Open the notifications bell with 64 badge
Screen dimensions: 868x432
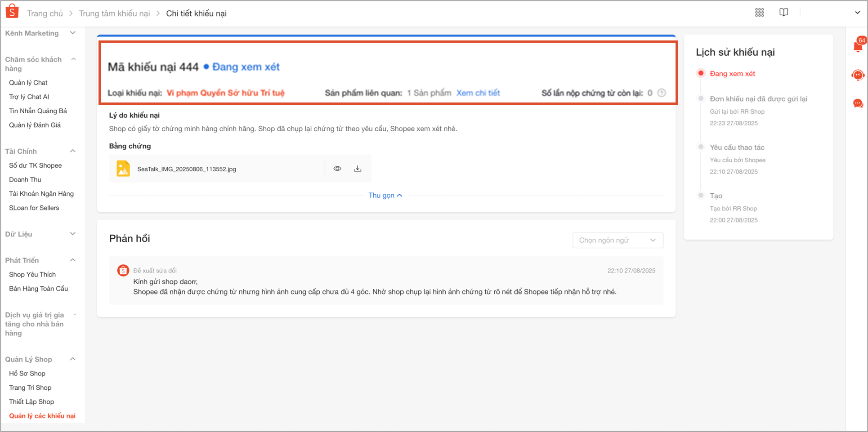[858, 46]
